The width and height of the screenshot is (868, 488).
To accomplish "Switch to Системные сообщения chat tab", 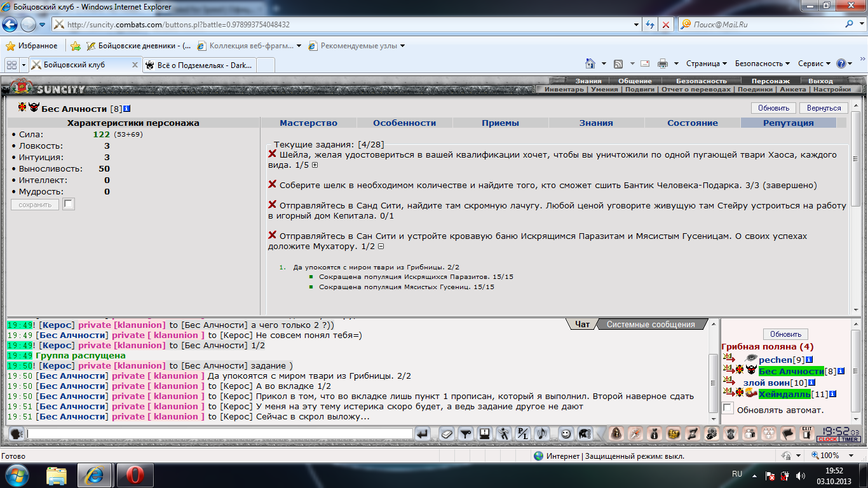I will tap(651, 324).
